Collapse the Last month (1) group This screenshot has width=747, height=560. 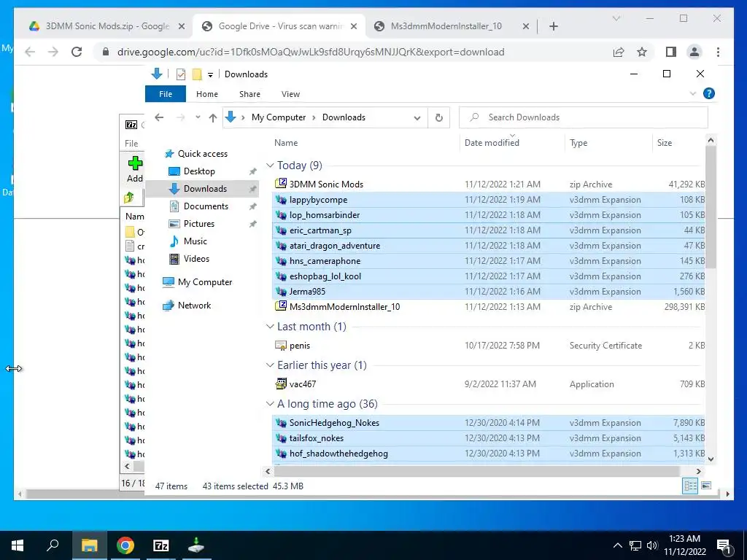click(270, 326)
